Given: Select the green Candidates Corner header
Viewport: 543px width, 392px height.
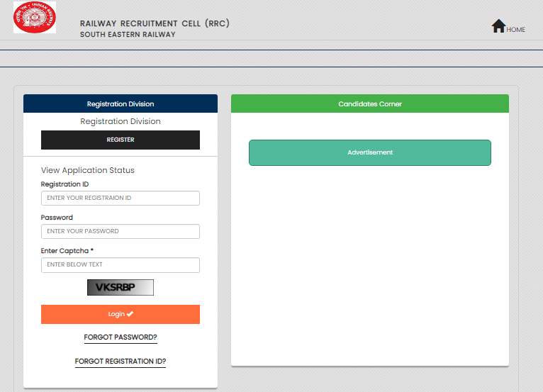Looking at the screenshot, I should [370, 104].
